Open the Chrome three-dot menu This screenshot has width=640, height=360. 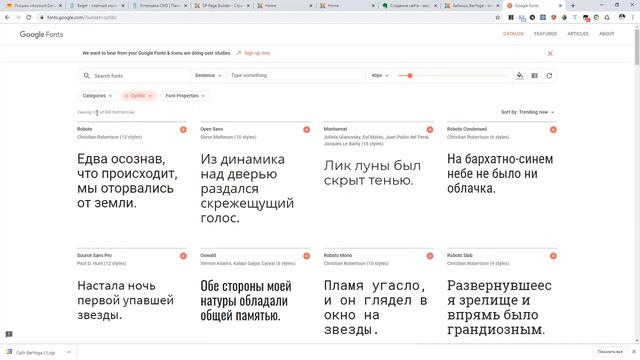point(633,18)
